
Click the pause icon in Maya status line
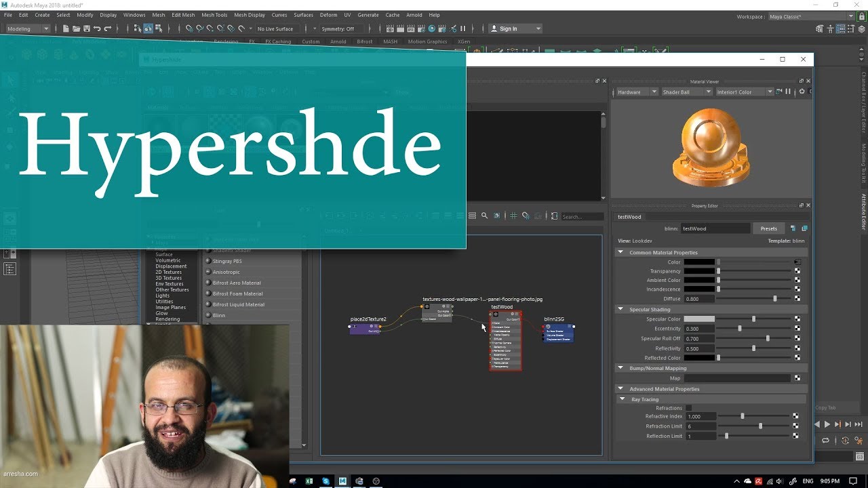[x=463, y=28]
